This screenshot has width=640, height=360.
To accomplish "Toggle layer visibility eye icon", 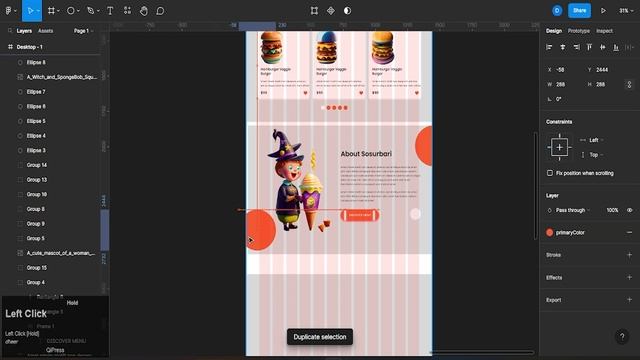I will [629, 210].
